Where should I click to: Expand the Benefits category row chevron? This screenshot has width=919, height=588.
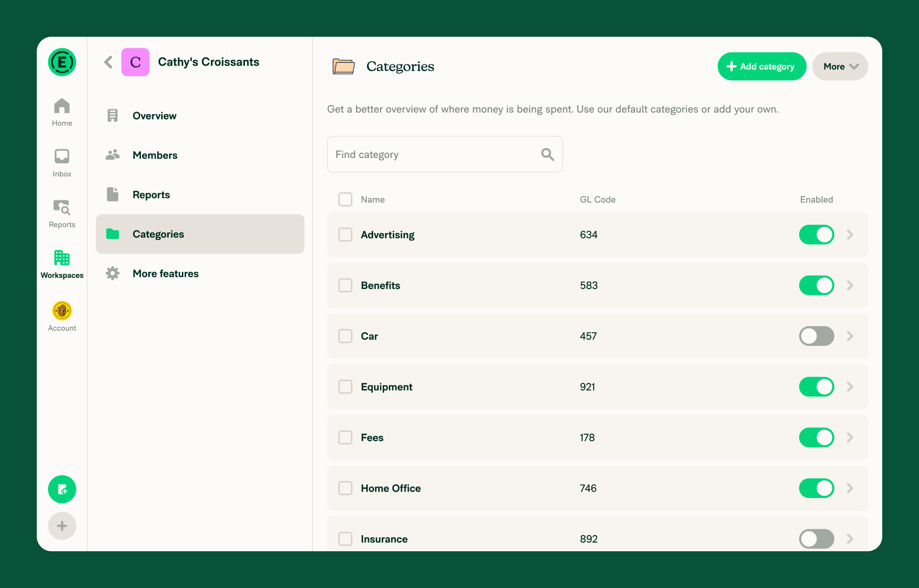pos(850,285)
